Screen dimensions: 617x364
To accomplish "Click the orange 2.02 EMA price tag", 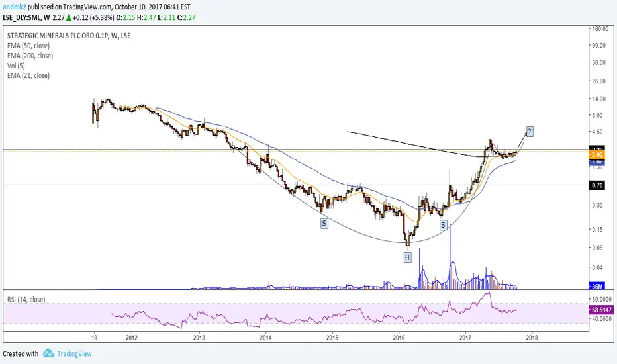I will tap(596, 155).
